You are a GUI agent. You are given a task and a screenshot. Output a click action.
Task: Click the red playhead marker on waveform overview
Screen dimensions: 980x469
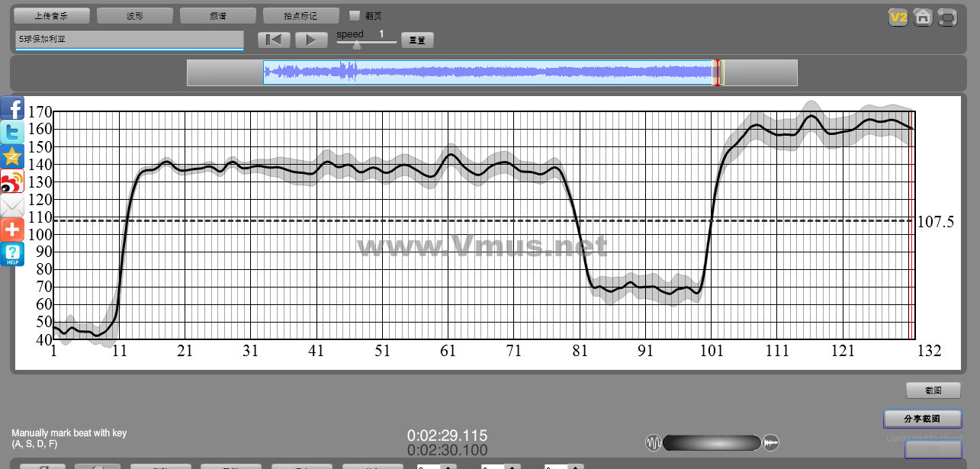point(716,72)
